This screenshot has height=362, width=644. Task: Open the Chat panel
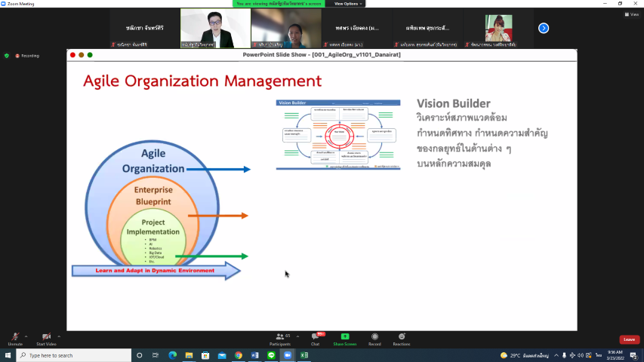(x=315, y=336)
